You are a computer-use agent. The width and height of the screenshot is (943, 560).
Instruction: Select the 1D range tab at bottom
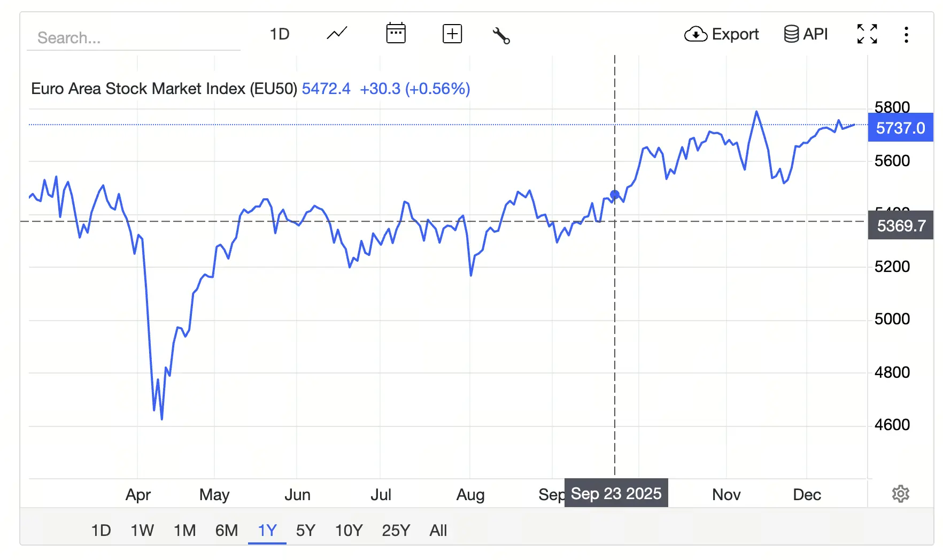click(x=101, y=531)
